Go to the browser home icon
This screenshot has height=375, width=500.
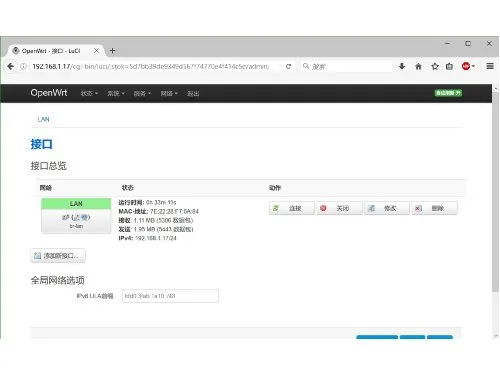[x=418, y=66]
